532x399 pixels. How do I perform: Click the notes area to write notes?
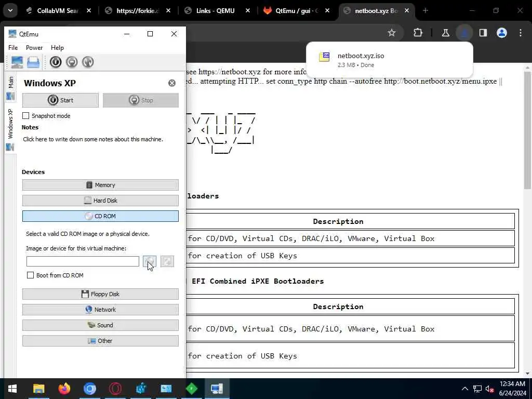pyautogui.click(x=93, y=139)
